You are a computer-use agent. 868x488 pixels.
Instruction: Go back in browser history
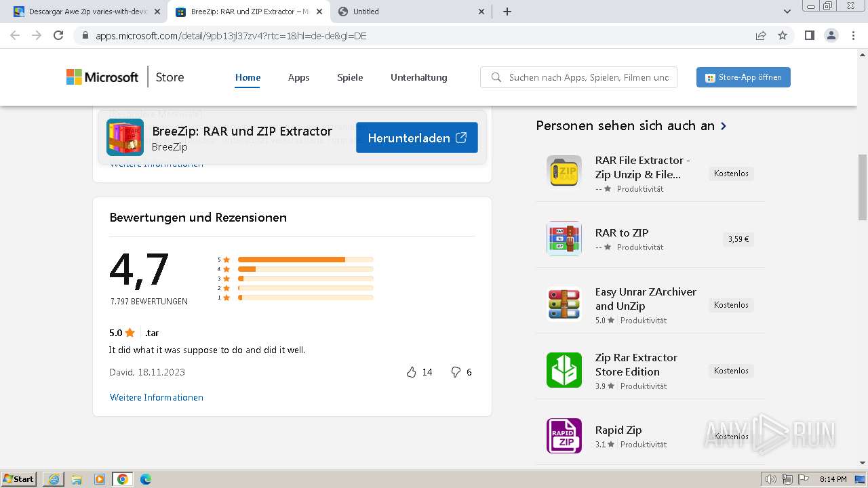tap(15, 35)
